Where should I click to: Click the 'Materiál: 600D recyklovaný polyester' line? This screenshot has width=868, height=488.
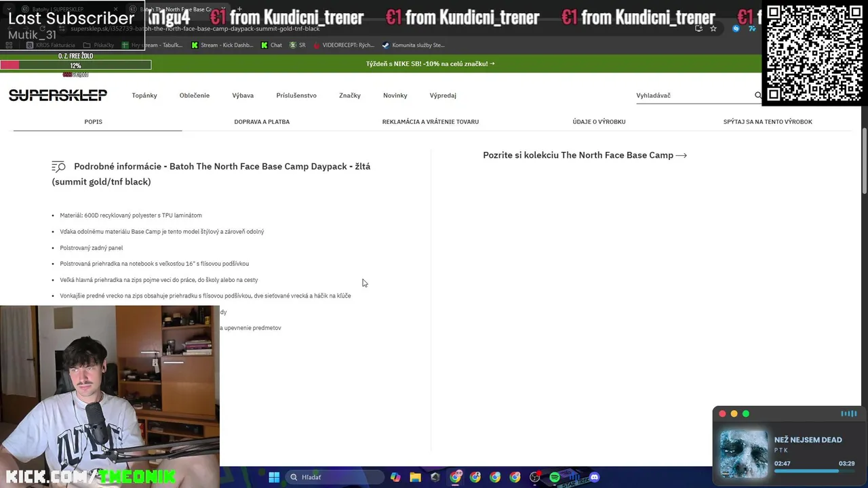coord(131,216)
